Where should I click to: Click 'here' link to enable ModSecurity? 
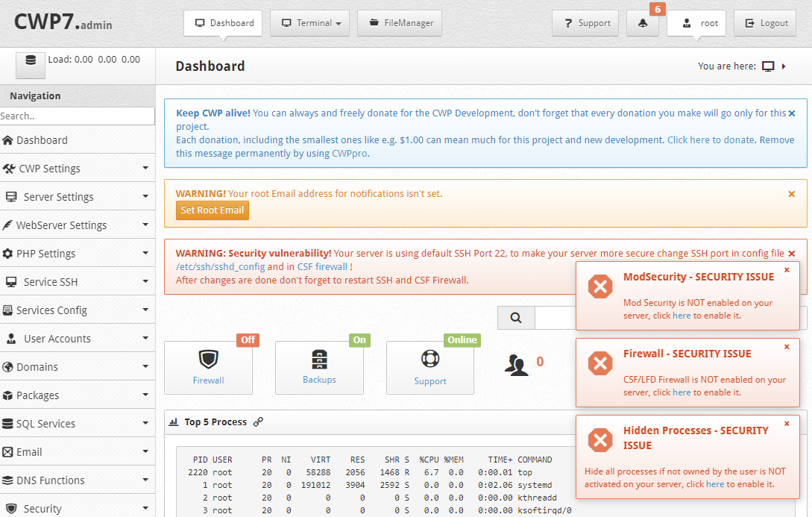pos(682,316)
